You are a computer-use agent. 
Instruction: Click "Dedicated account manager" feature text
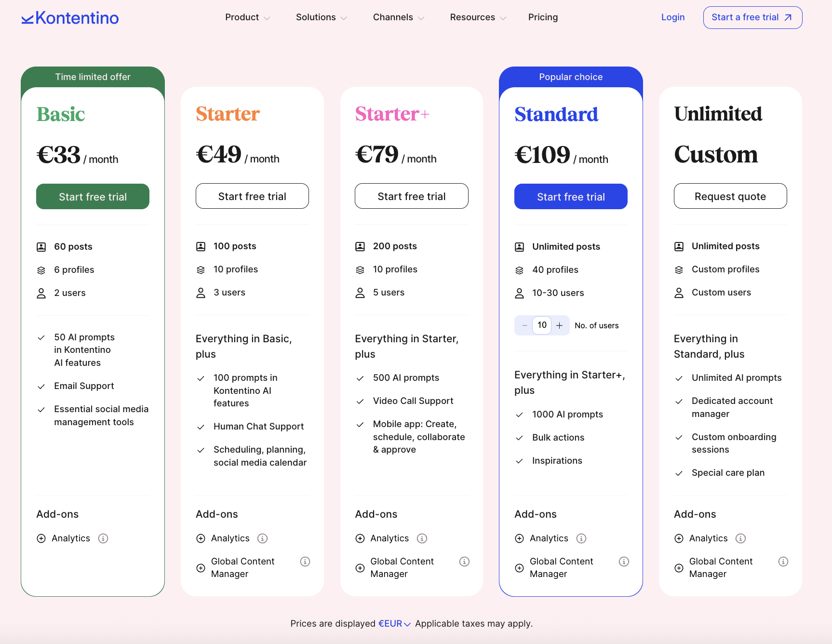pyautogui.click(x=732, y=407)
